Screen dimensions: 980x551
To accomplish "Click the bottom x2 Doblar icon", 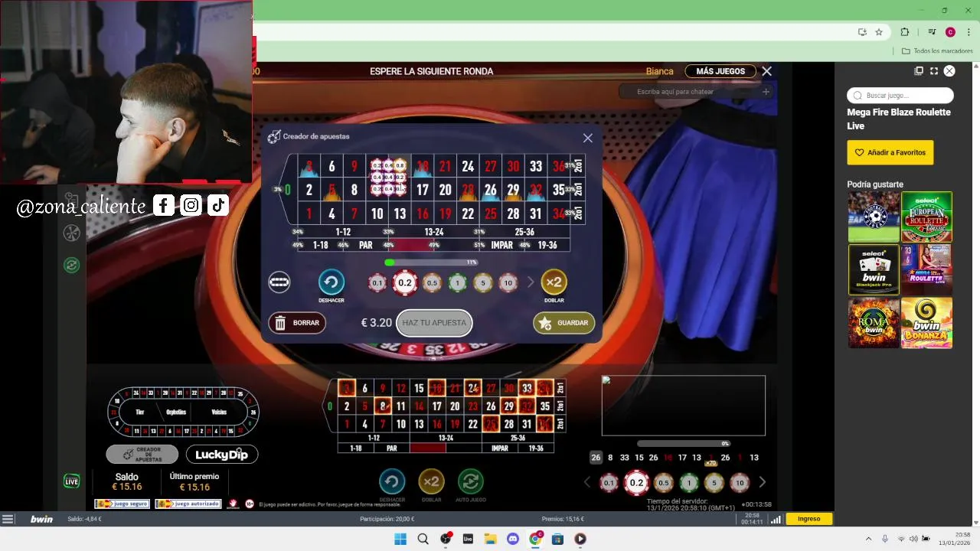I will point(432,481).
